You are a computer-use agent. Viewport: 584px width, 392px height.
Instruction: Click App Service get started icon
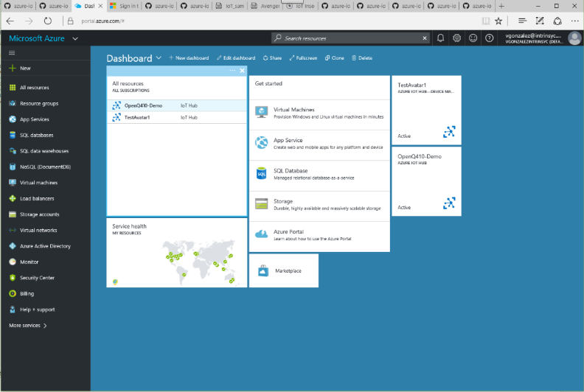(262, 143)
